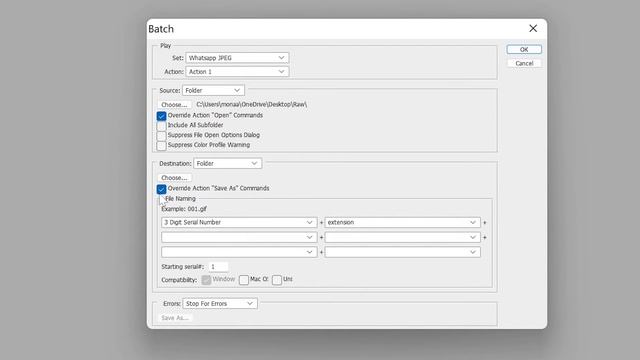This screenshot has height=360, width=640.
Task: Click the Choose button under Source
Action: pos(174,104)
